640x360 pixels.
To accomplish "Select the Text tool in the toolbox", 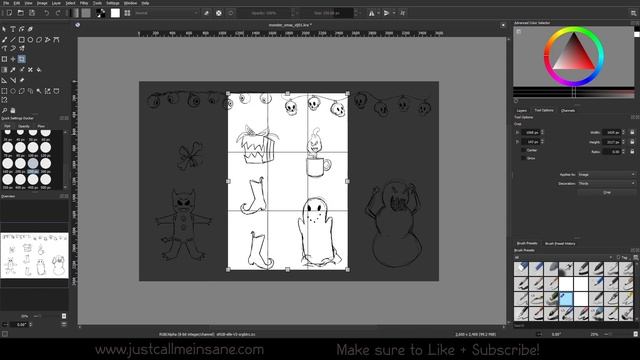I will click(x=13, y=29).
